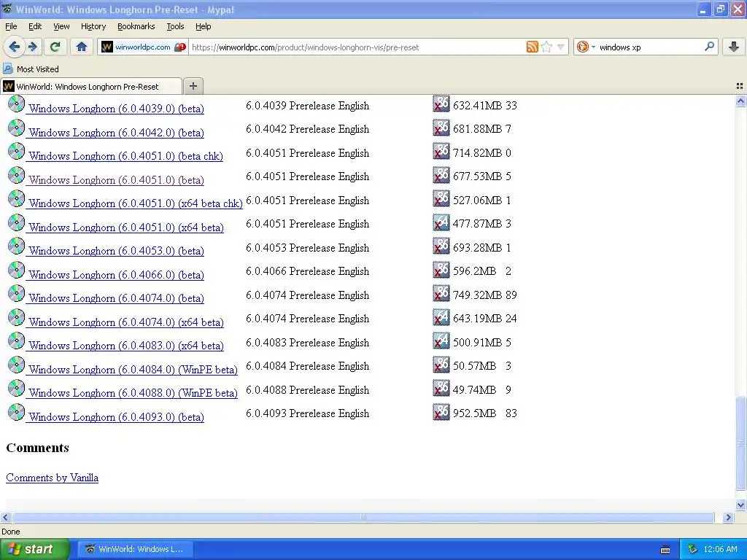
Task: Click the horizontal scrollbar left arrow
Action: [x=5, y=517]
